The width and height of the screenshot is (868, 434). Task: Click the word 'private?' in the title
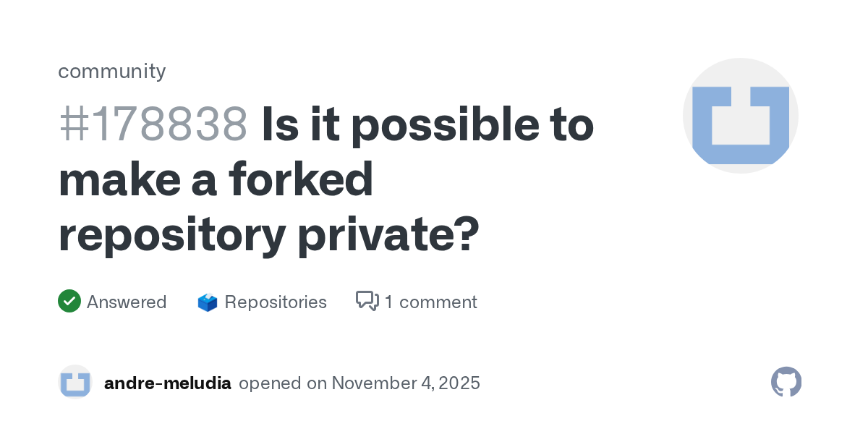coord(388,236)
